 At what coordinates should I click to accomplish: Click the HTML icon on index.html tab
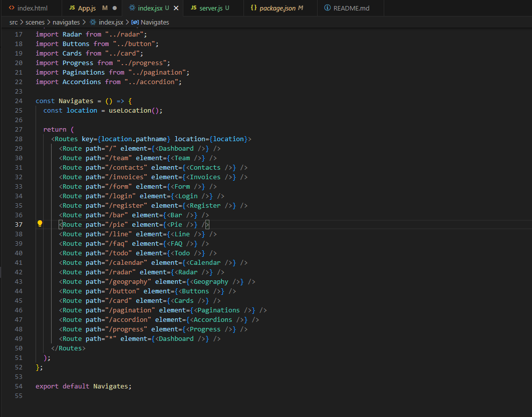point(12,8)
